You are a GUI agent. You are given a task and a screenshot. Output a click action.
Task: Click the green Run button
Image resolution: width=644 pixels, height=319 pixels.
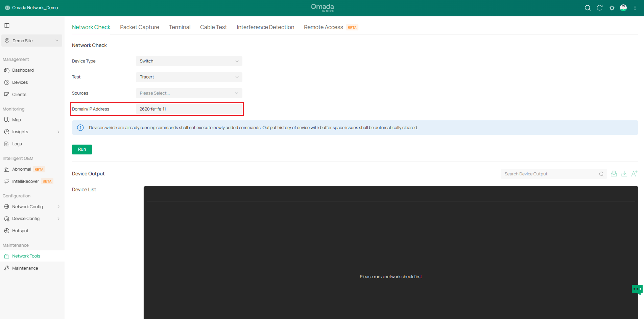tap(82, 149)
